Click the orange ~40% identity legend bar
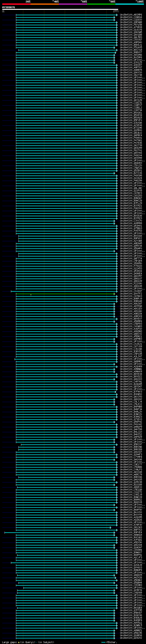The width and height of the screenshot is (146, 644). [45, 4]
